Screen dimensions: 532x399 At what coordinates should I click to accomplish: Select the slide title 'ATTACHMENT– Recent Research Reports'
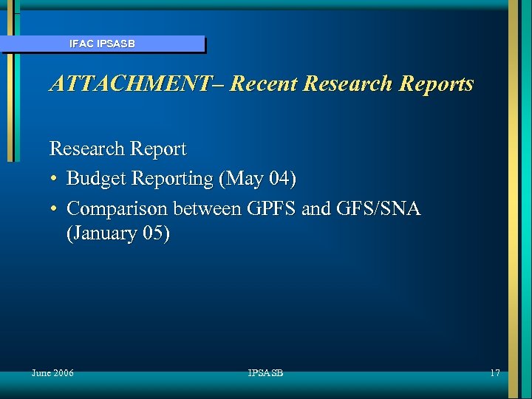coord(262,83)
